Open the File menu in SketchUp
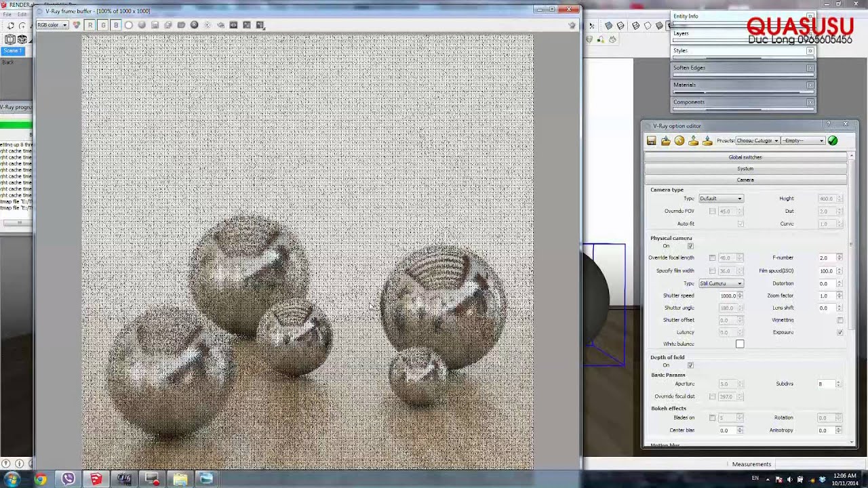The image size is (868, 488). click(x=7, y=14)
